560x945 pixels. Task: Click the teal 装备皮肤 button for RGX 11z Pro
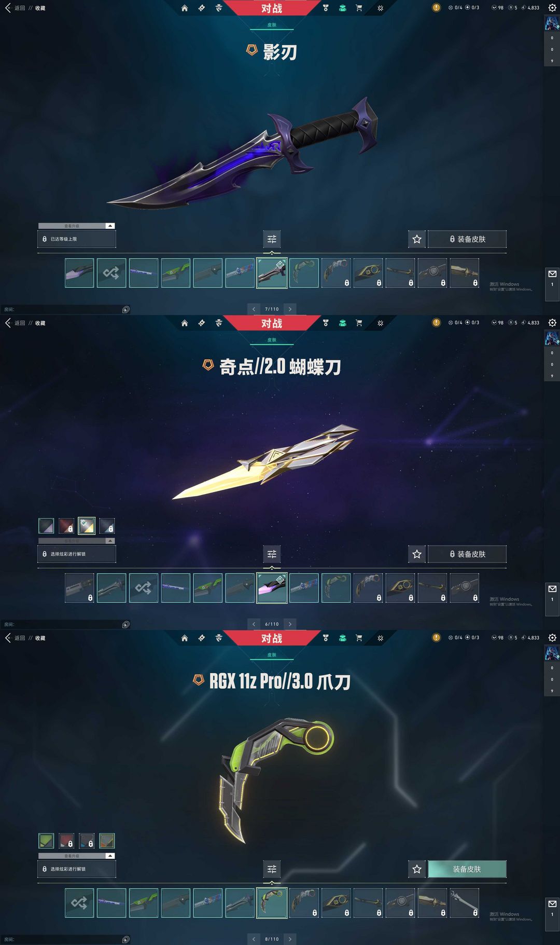[467, 869]
